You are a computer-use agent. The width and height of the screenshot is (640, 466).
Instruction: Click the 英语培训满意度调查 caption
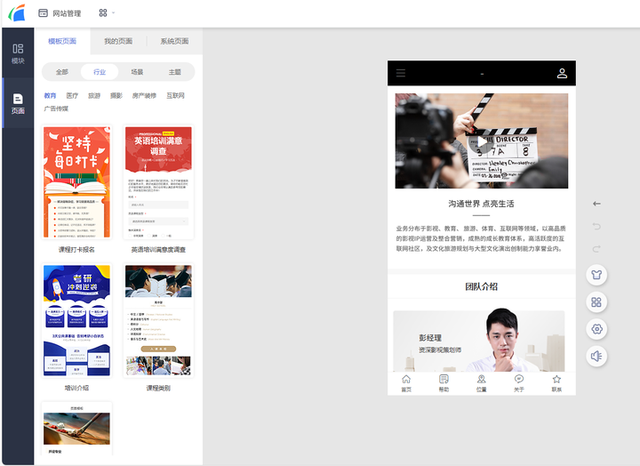pos(158,249)
